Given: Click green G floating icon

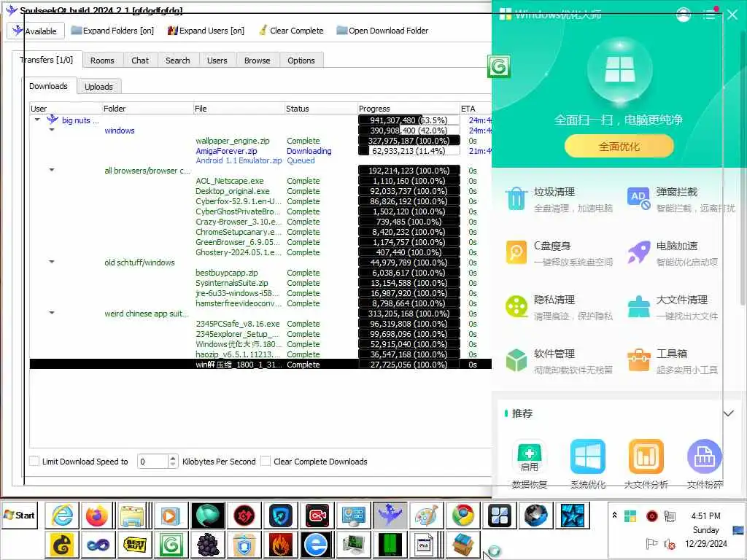Looking at the screenshot, I should pos(499,66).
